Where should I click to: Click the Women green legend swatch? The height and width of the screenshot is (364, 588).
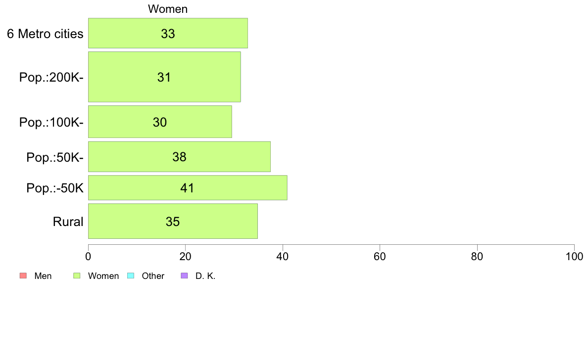click(x=77, y=276)
